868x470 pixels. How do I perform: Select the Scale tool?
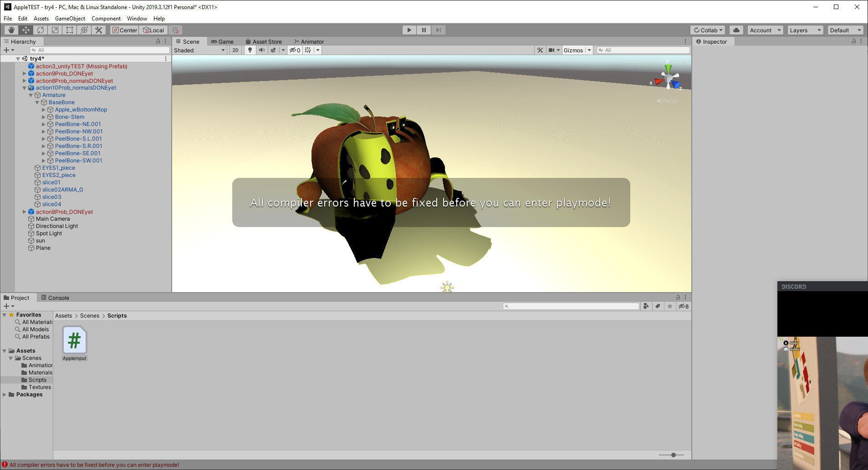point(55,30)
